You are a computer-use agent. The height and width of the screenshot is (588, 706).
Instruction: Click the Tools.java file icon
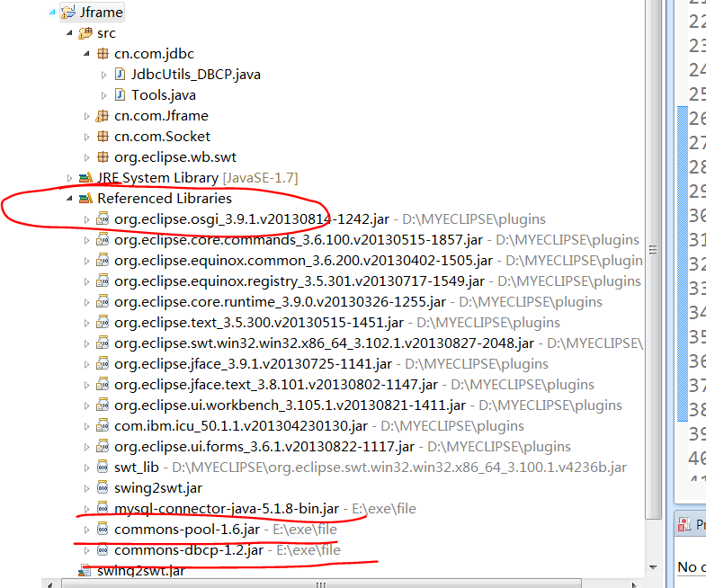pos(121,95)
